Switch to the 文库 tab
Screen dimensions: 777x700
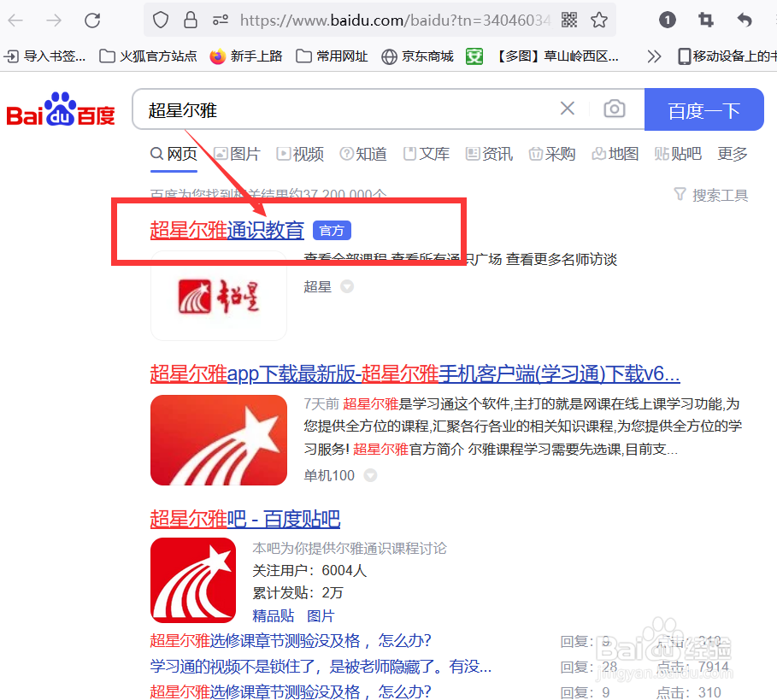[x=427, y=154]
